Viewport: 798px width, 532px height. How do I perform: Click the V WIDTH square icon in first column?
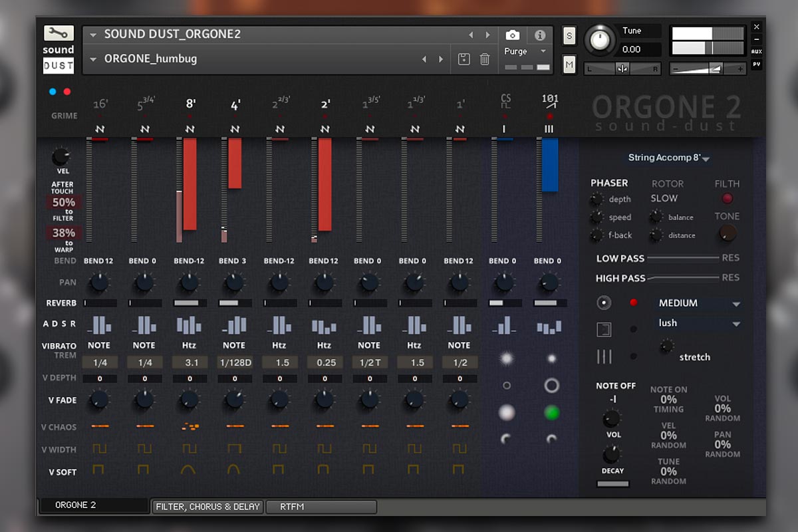(x=98, y=449)
